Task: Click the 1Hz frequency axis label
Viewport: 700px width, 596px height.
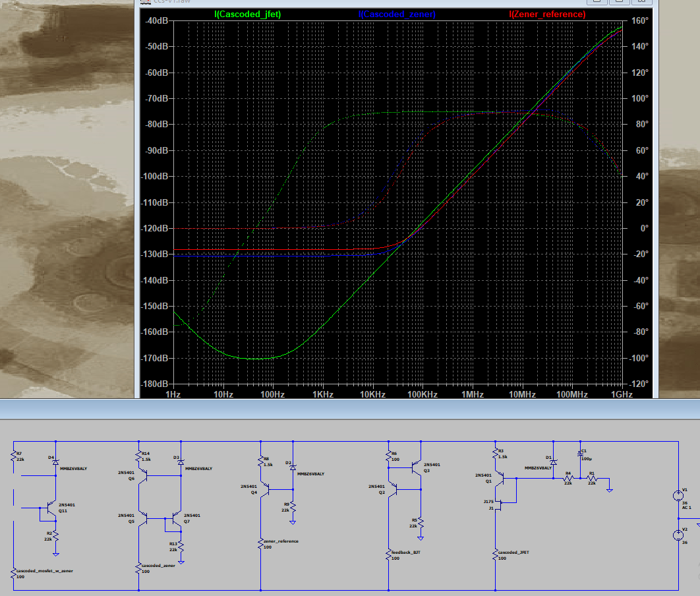Action: (173, 395)
